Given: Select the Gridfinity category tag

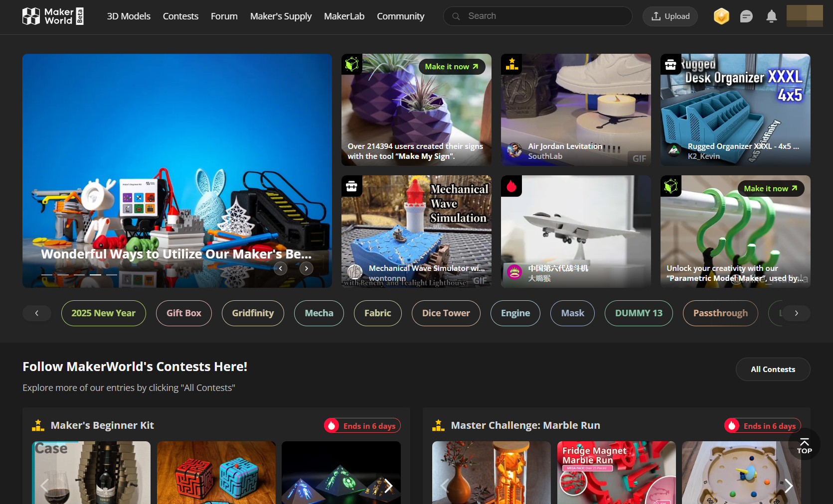Looking at the screenshot, I should (253, 313).
